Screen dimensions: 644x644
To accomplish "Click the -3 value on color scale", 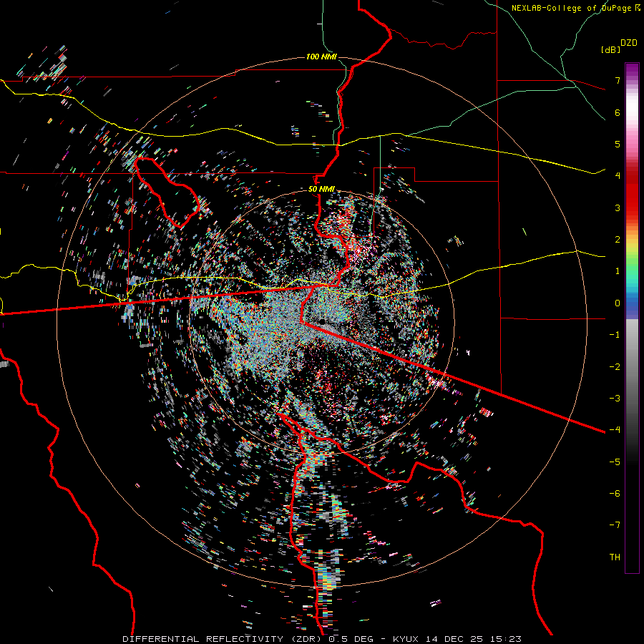I will (615, 399).
